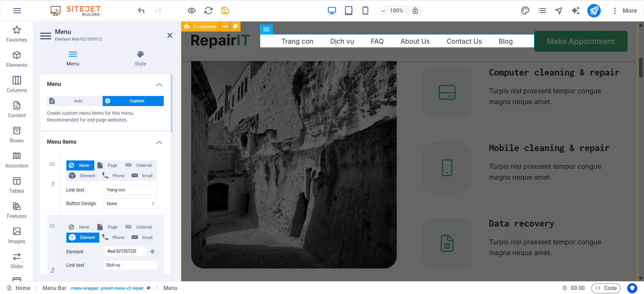Click the element picker target icon
The width and height of the screenshot is (644, 294).
[x=152, y=251]
